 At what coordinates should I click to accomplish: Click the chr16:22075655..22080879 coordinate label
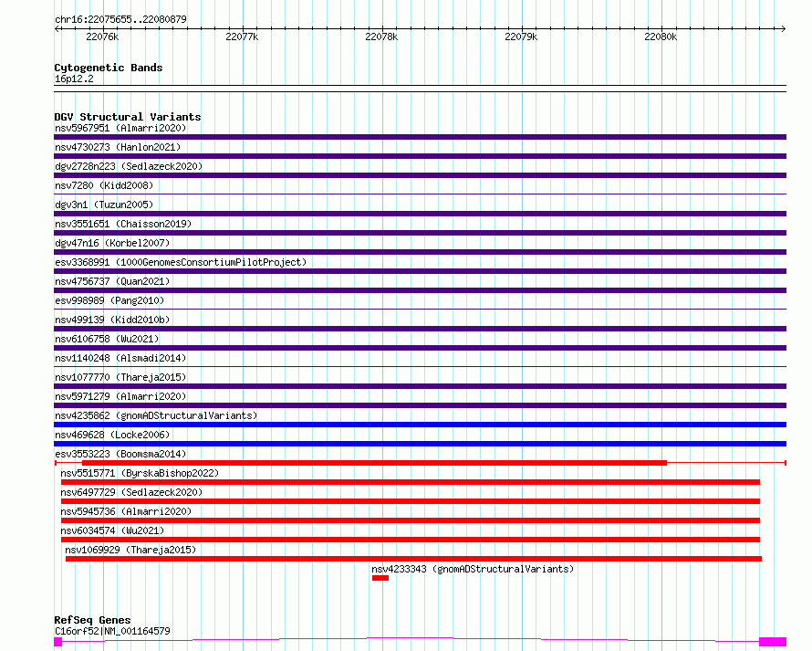[120, 19]
